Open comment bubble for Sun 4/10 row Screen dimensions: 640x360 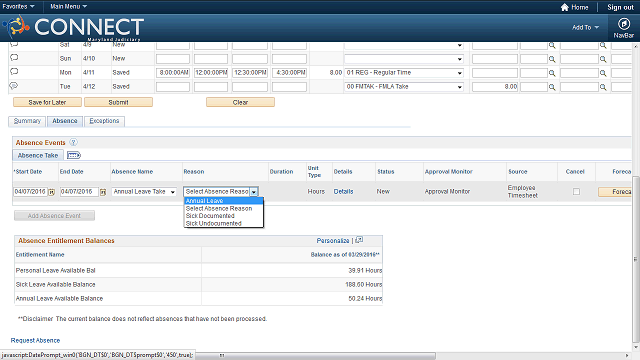[x=14, y=58]
